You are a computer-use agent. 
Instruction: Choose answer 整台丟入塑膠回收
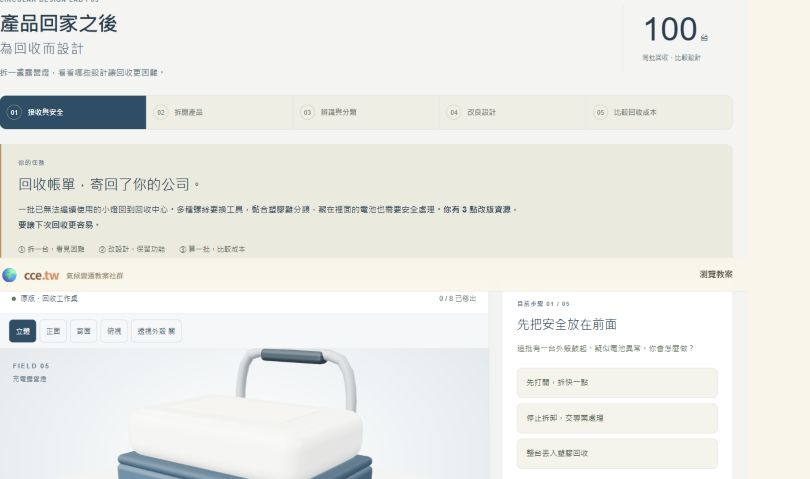click(x=617, y=453)
